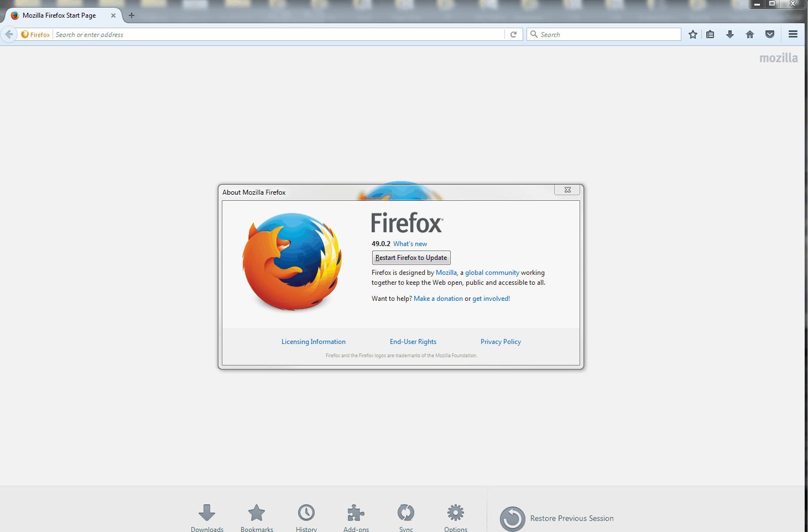Viewport: 808px width, 532px height.
Task: Reload the page with the refresh icon
Action: (x=513, y=34)
